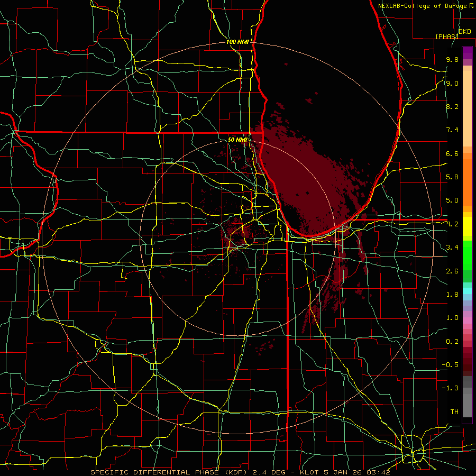Click the 0.2 scale value

pos(452,342)
